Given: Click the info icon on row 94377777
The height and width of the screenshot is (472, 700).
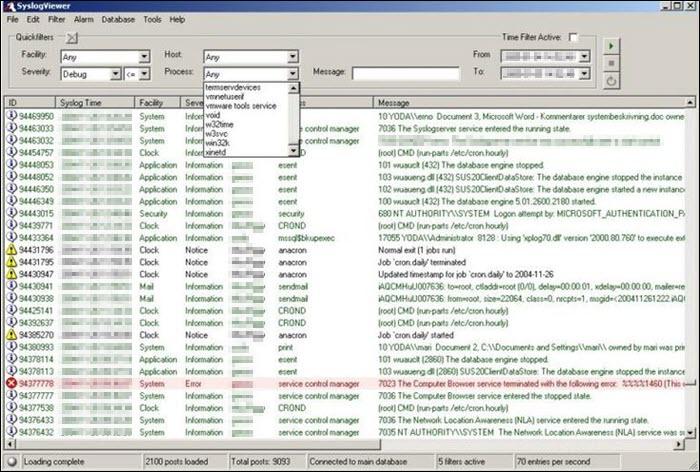Looking at the screenshot, I should point(11,395).
